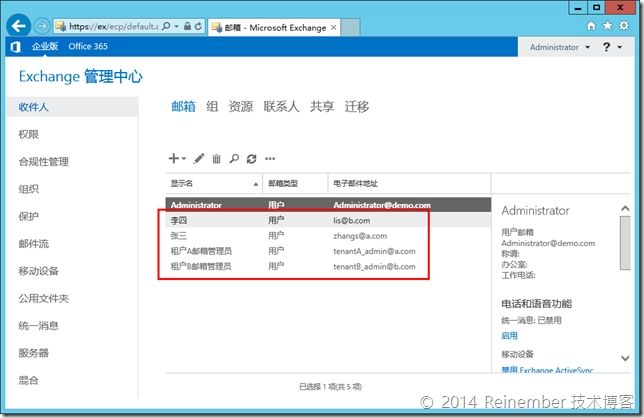The width and height of the screenshot is (644, 418).
Task: Open address bar dropdown arrow
Action: pos(177,26)
